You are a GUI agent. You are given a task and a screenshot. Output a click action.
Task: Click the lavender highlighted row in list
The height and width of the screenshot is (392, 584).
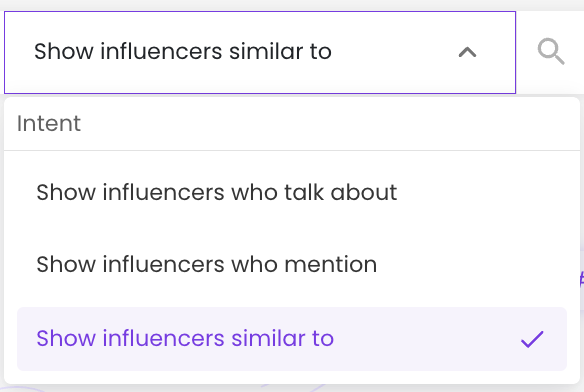292,339
